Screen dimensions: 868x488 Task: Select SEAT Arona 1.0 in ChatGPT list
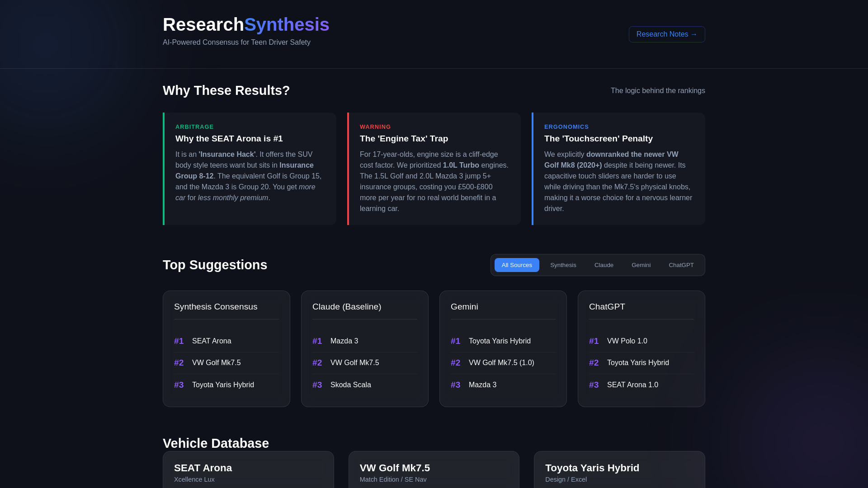tap(642, 385)
